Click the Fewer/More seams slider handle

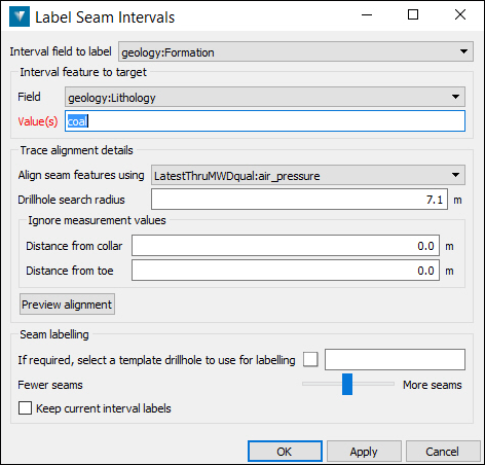(x=347, y=384)
